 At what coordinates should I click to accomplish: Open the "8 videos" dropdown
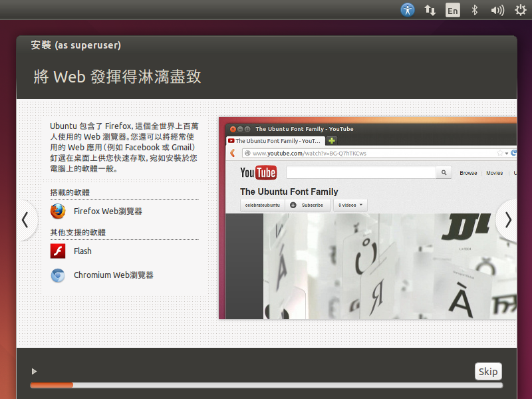click(x=350, y=205)
